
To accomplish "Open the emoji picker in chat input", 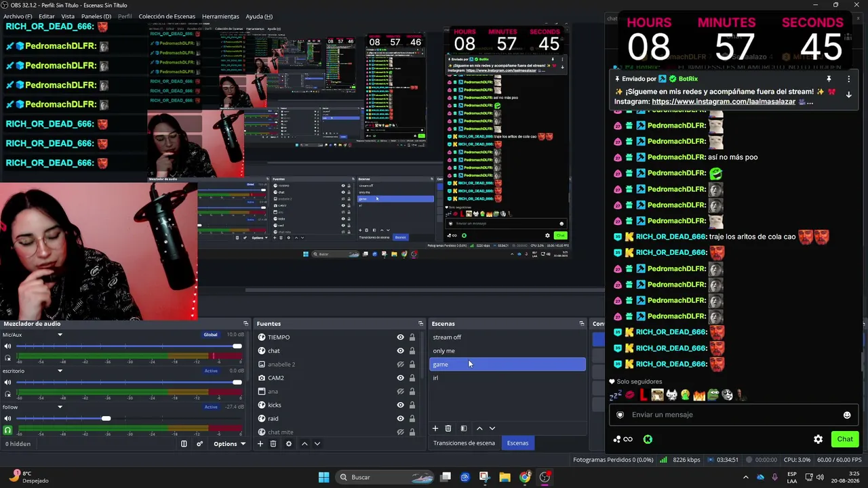I will coord(847,415).
